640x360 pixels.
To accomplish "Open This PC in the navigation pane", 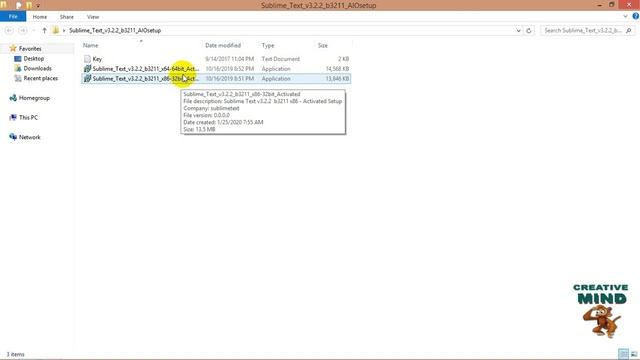I will pyautogui.click(x=28, y=118).
